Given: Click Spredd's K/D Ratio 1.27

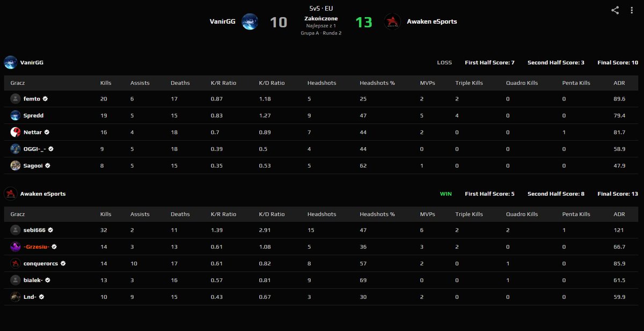Looking at the screenshot, I should coord(265,116).
